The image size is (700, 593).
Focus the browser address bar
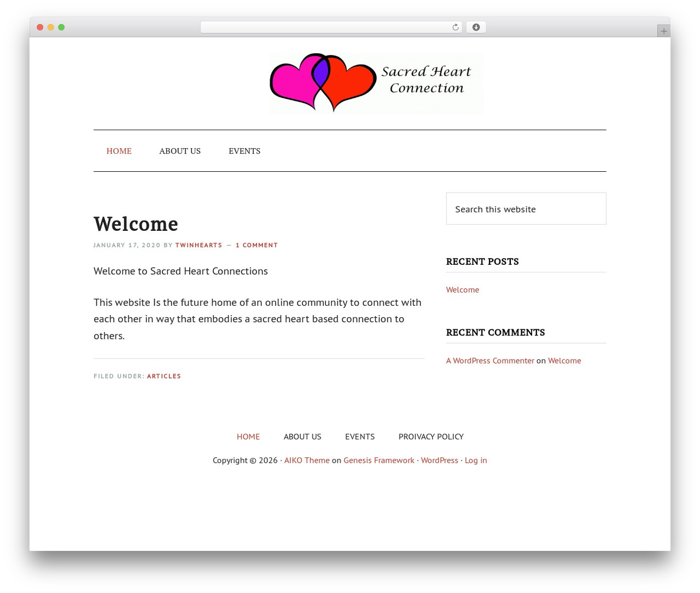point(331,27)
